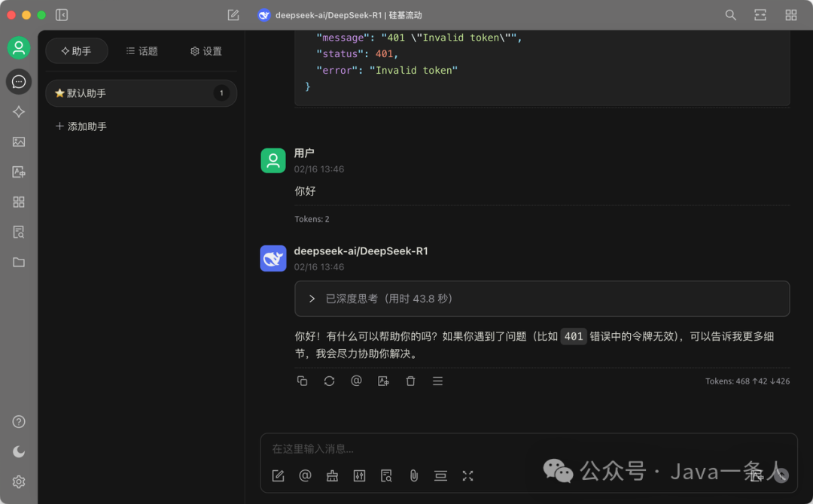The height and width of the screenshot is (504, 813).
Task: Translate the DeepSeek reply message
Action: 383,381
